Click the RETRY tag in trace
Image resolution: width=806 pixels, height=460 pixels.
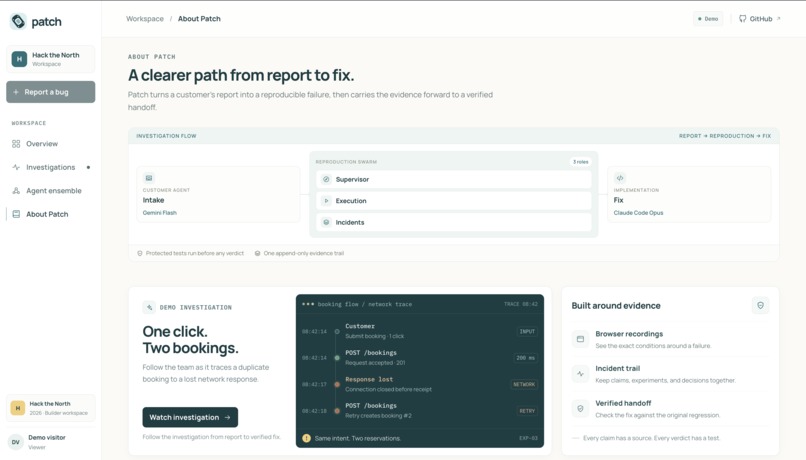point(527,411)
